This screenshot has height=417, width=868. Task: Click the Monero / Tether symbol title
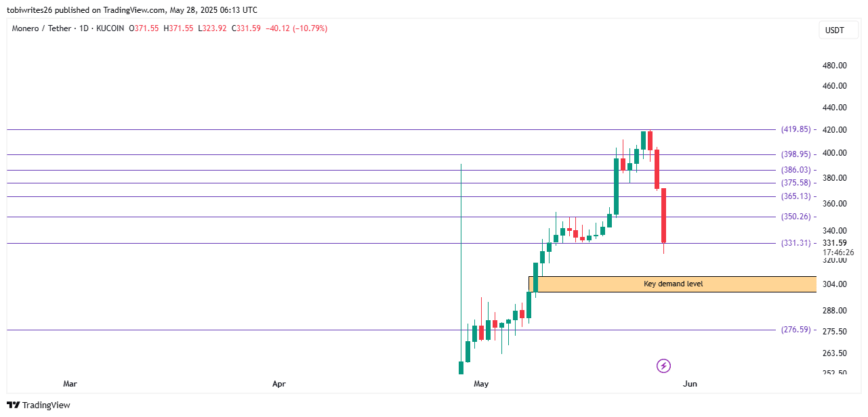click(41, 28)
